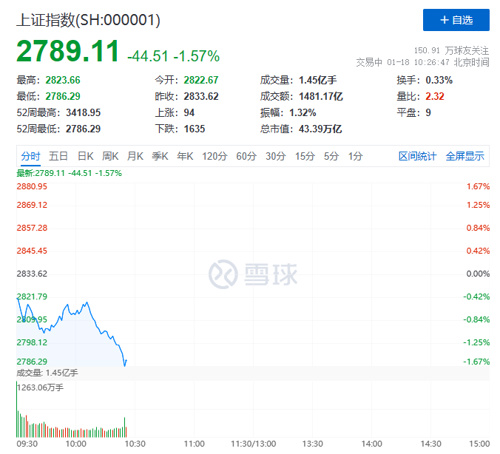Click the 2798.12 price axis label

32,342
